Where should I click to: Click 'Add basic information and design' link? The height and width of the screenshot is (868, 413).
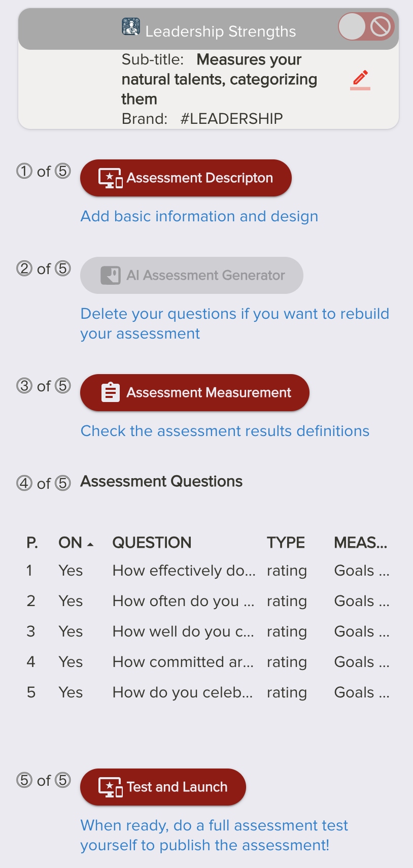[199, 216]
